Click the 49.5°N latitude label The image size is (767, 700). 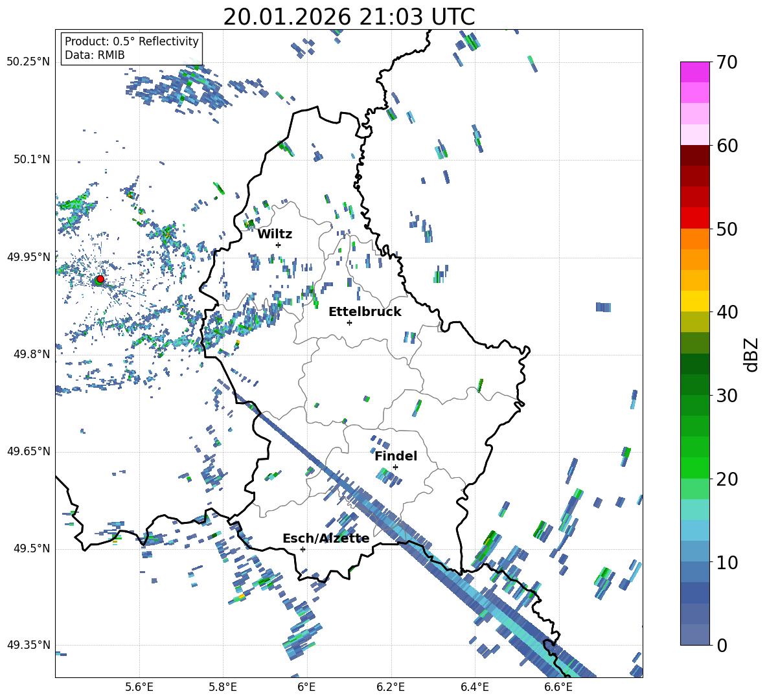[x=31, y=548]
